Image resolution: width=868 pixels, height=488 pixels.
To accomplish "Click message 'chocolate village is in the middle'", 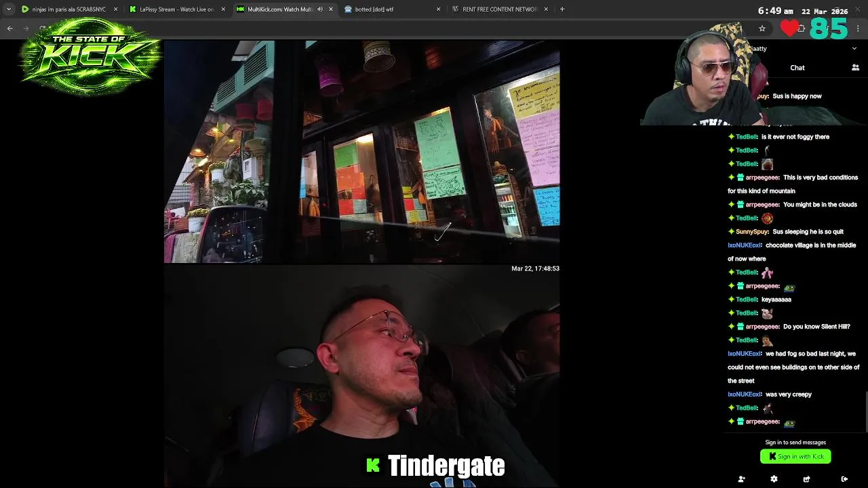I will tap(792, 252).
